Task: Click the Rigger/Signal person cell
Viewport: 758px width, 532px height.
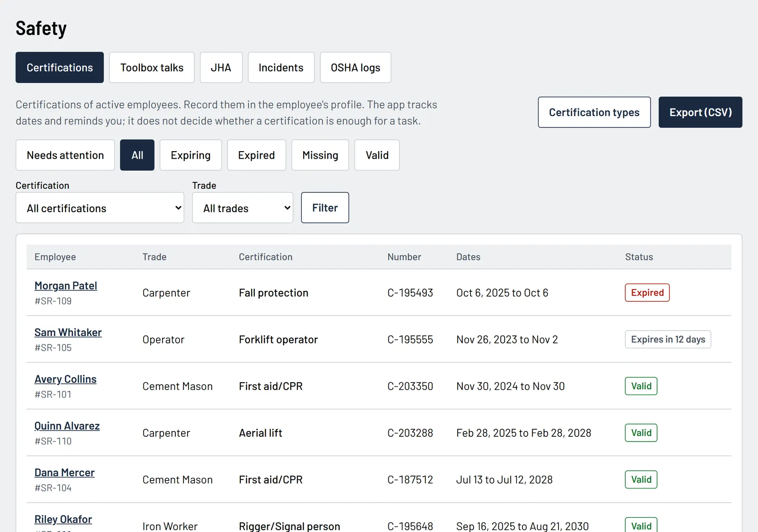Action: 289,526
